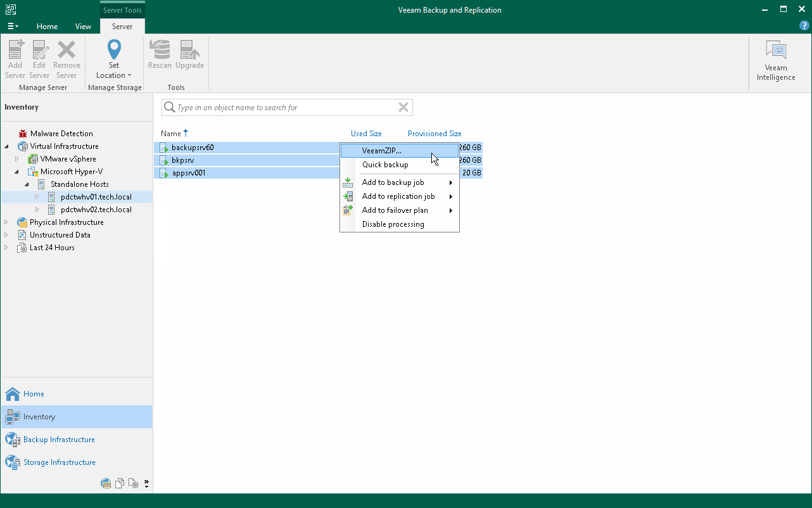The height and width of the screenshot is (508, 812).
Task: Open the History icon with page and gear
Action: (x=133, y=483)
